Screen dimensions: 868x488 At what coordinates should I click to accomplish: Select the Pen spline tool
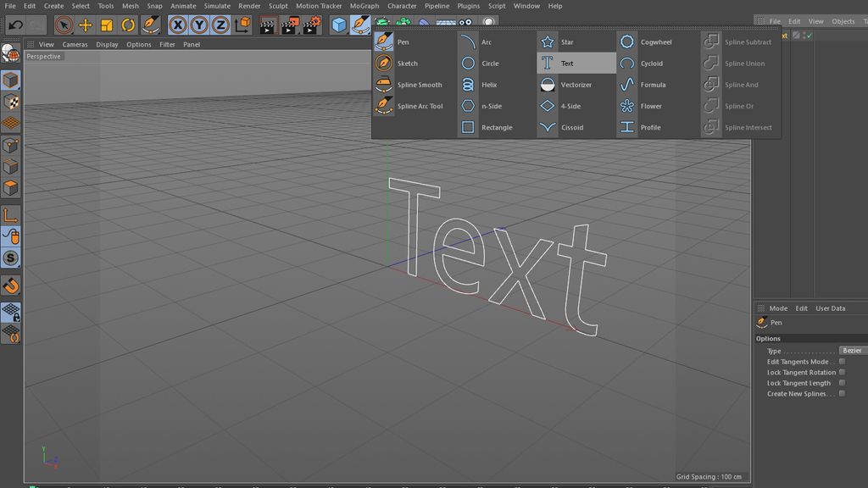click(404, 42)
